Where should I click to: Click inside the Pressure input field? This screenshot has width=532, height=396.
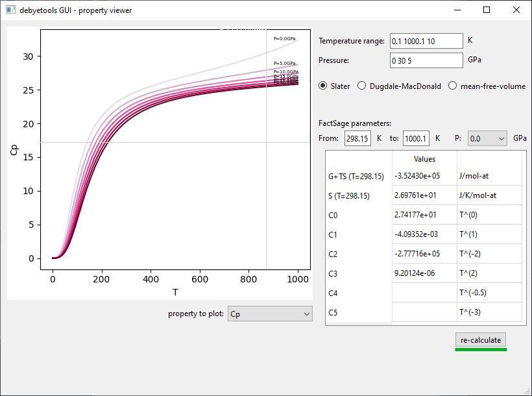tap(426, 60)
